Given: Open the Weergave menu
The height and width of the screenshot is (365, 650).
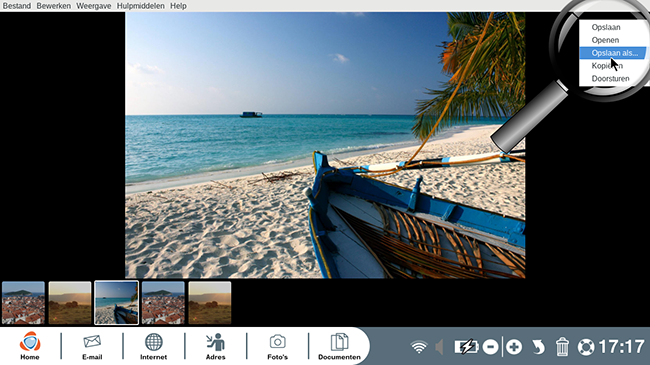Looking at the screenshot, I should coord(93,6).
